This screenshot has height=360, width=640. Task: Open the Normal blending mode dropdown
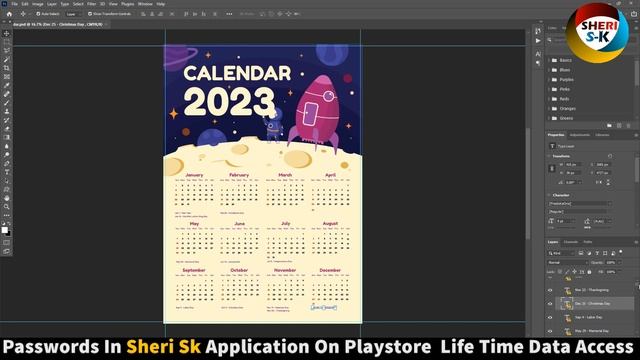coord(567,262)
